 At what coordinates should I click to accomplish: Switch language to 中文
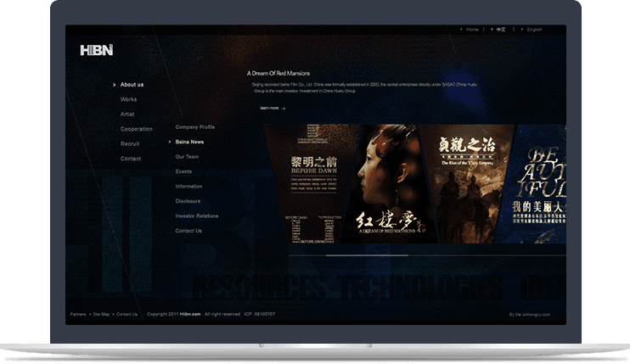(501, 30)
